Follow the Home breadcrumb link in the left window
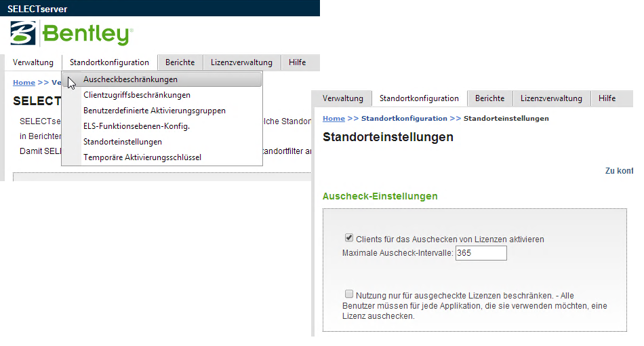This screenshot has width=644, height=346. click(24, 82)
